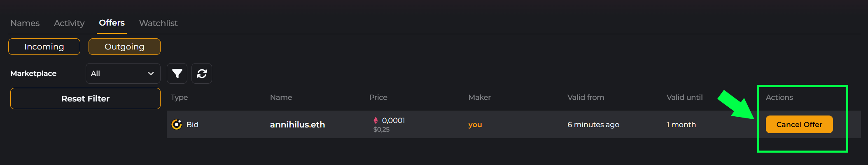Viewport: 868px width, 165px height.
Task: Switch to the Activity tab
Action: (69, 23)
